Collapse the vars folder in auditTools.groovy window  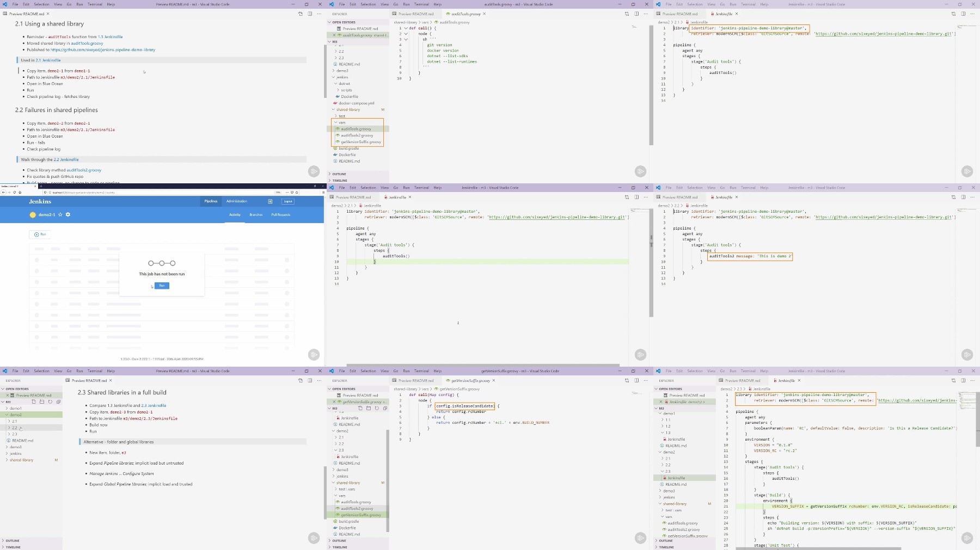[x=335, y=122]
